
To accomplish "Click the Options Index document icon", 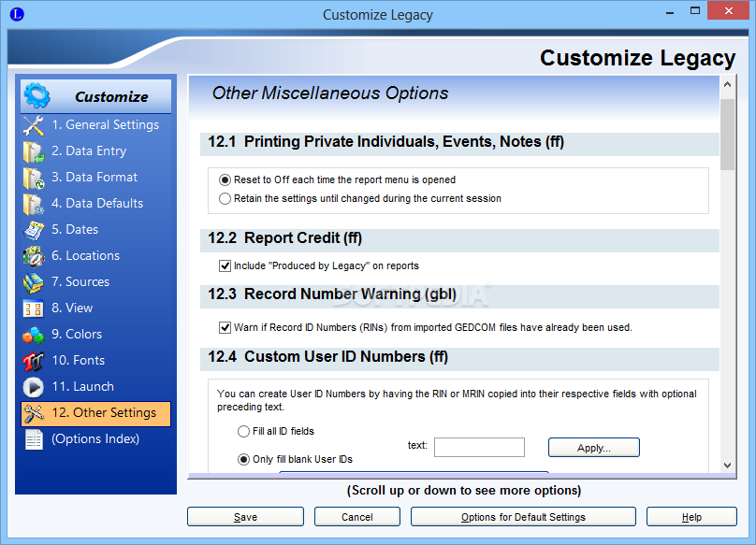I will [x=34, y=439].
